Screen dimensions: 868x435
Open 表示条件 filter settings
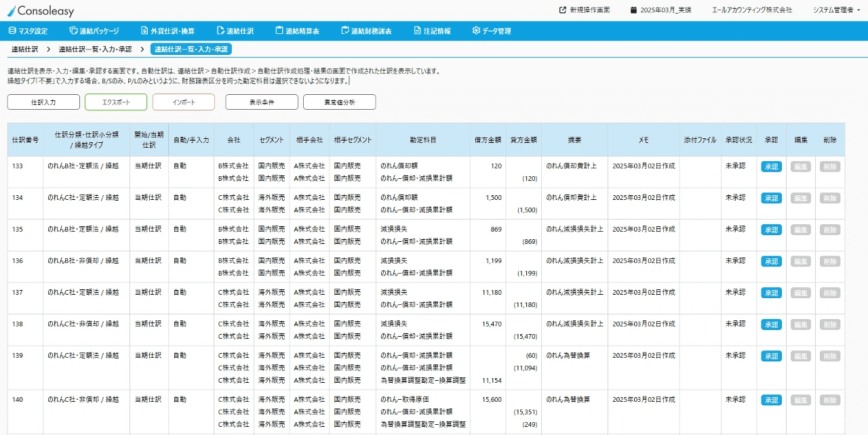[261, 102]
